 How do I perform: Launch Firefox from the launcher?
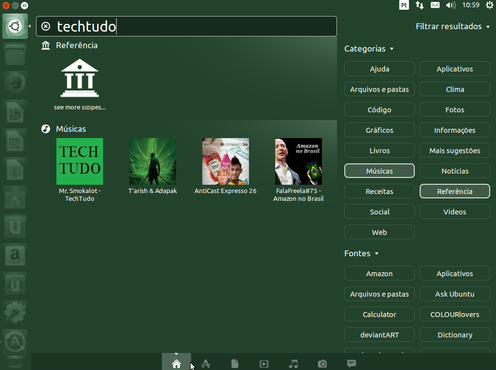(15, 83)
